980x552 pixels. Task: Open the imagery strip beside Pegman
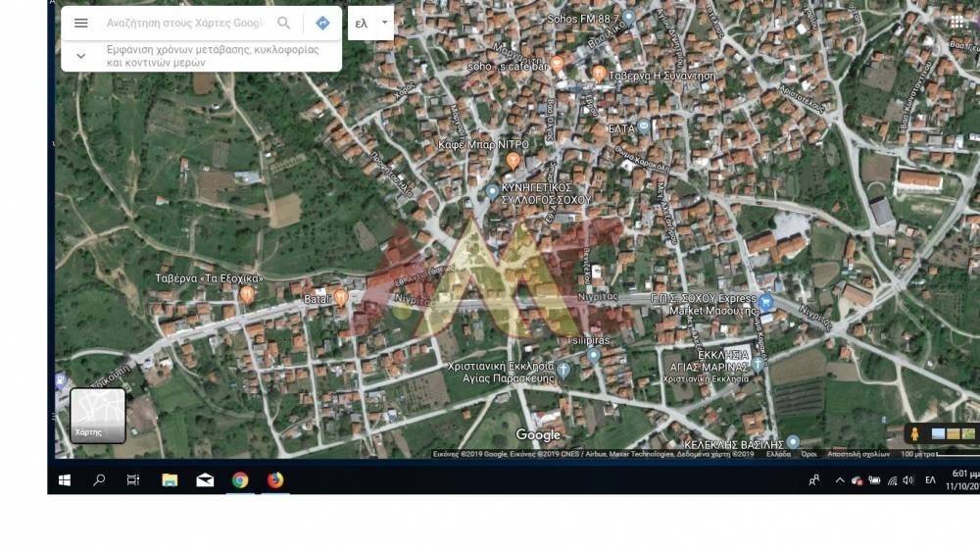(x=953, y=433)
